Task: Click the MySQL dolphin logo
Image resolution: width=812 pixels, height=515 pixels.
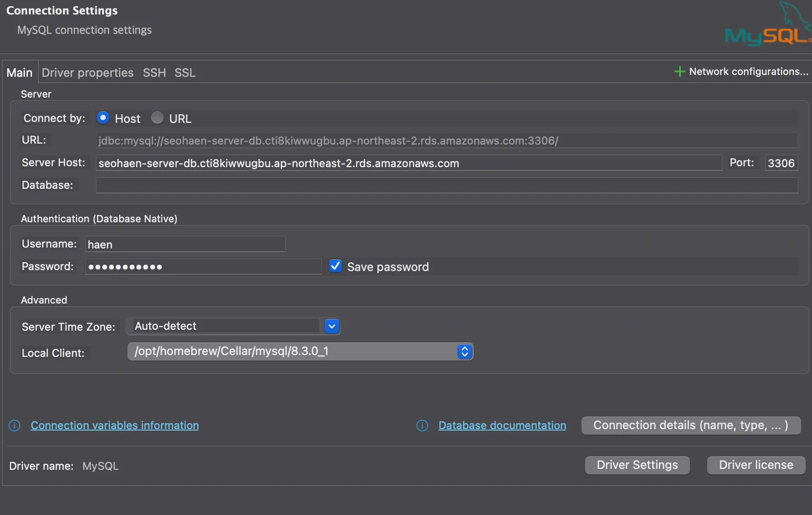Action: click(x=768, y=23)
